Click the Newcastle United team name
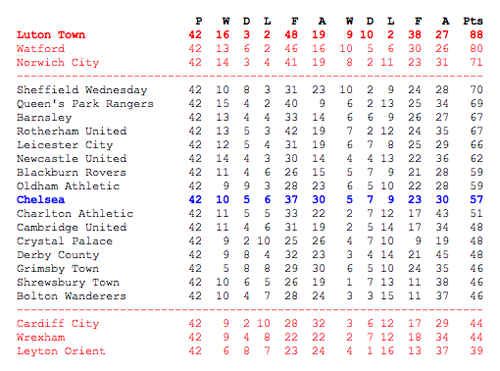 72,158
